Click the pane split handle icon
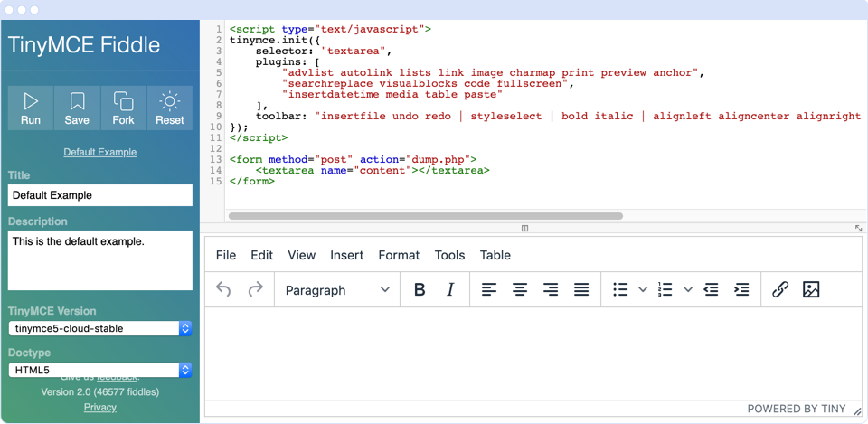 click(x=525, y=228)
